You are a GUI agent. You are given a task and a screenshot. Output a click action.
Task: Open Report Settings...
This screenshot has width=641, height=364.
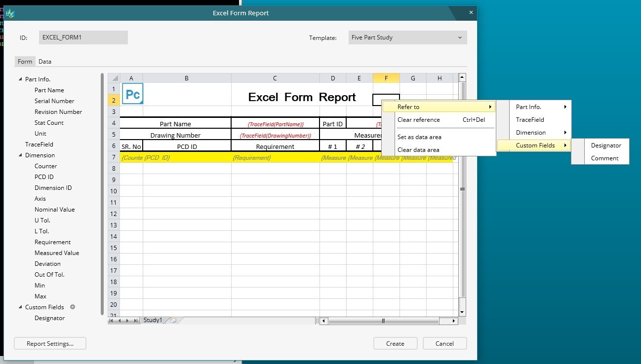[50, 343]
